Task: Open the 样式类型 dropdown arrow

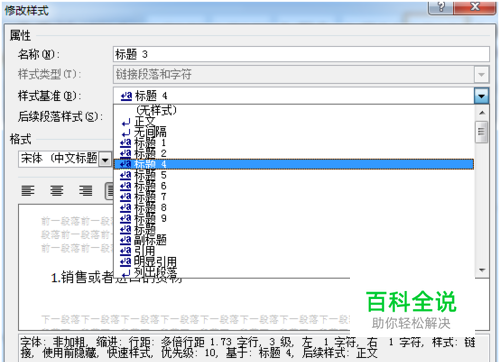Action: pyautogui.click(x=481, y=74)
